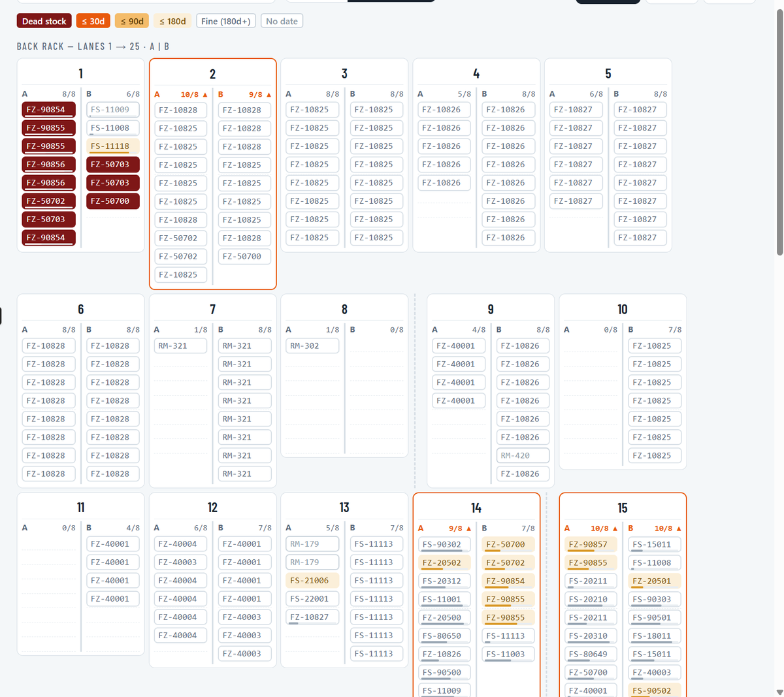The image size is (784, 697).
Task: Open pallet FS-20312 in lane 14 side A
Action: tap(445, 581)
